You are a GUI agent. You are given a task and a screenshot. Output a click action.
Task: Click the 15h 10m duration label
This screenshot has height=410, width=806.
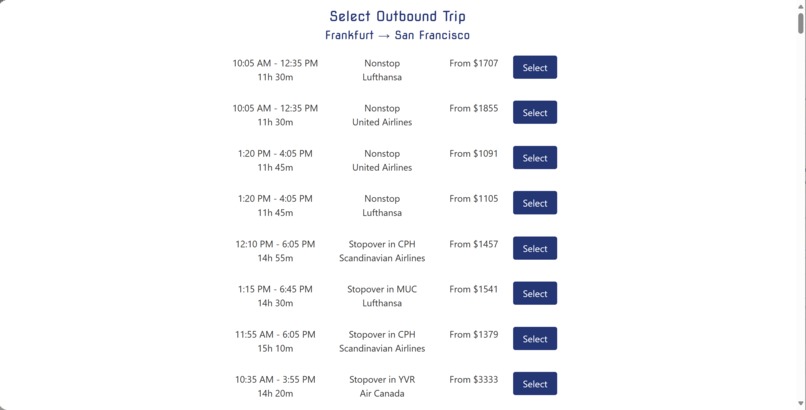(275, 348)
